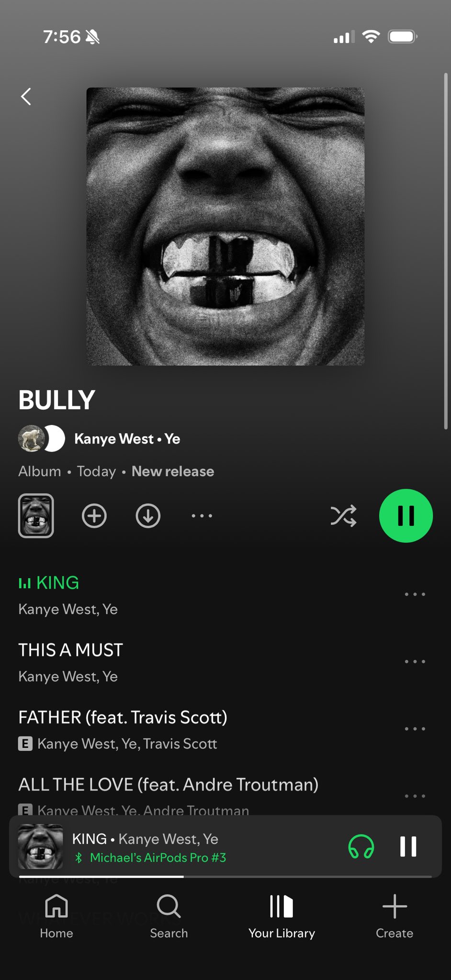The height and width of the screenshot is (980, 451).
Task: Toggle shuffle play for the album
Action: 343,516
